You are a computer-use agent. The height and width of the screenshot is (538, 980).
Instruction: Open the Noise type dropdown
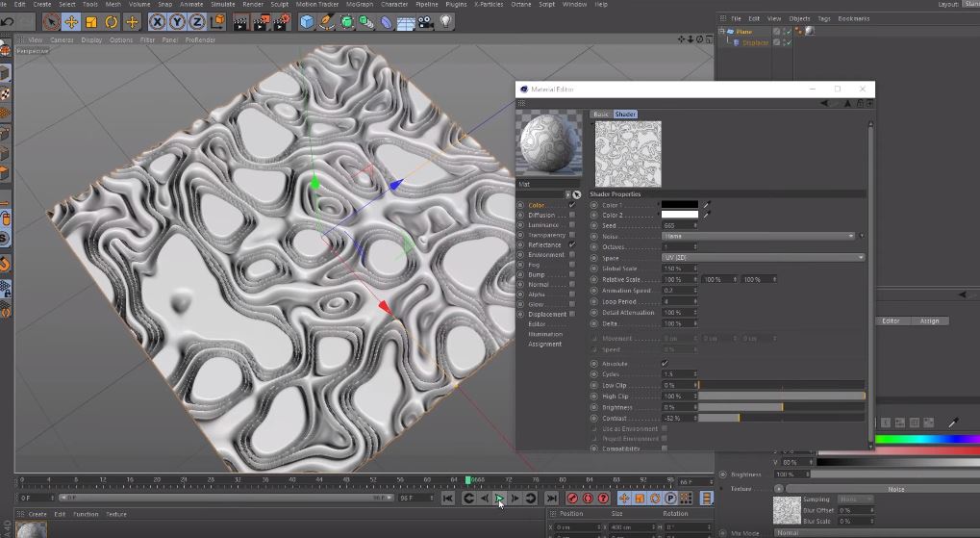click(x=758, y=236)
